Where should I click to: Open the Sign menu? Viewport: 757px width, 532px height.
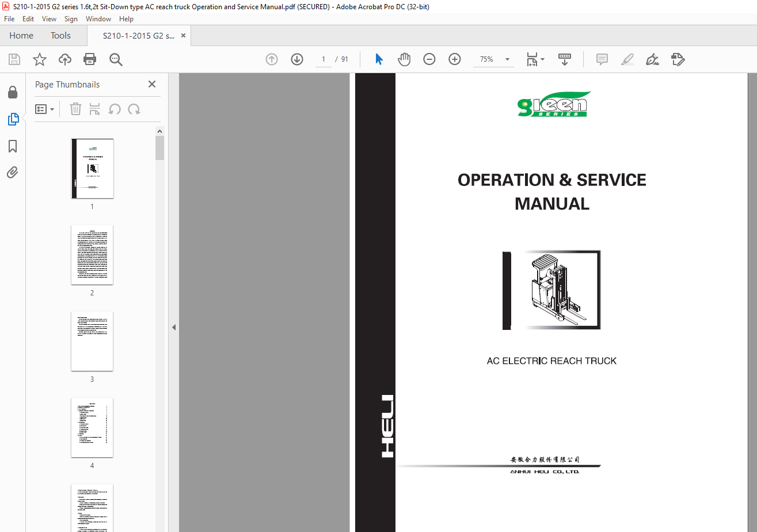pyautogui.click(x=71, y=19)
